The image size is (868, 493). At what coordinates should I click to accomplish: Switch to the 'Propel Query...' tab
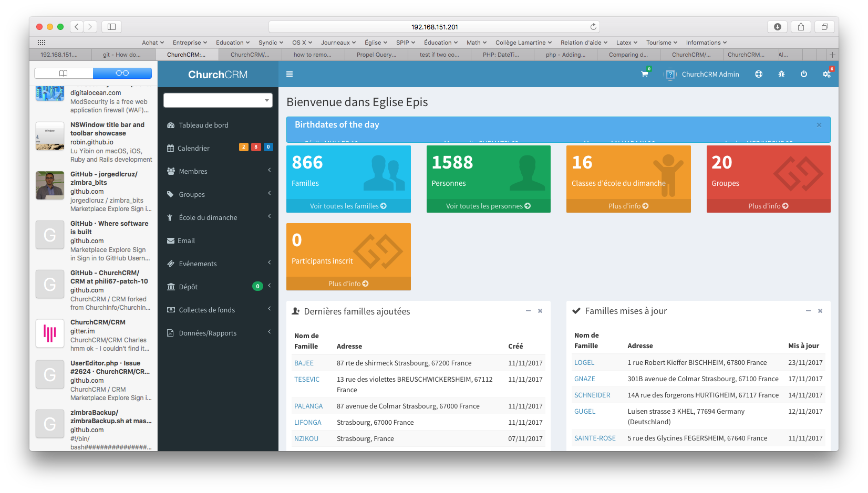coord(376,55)
